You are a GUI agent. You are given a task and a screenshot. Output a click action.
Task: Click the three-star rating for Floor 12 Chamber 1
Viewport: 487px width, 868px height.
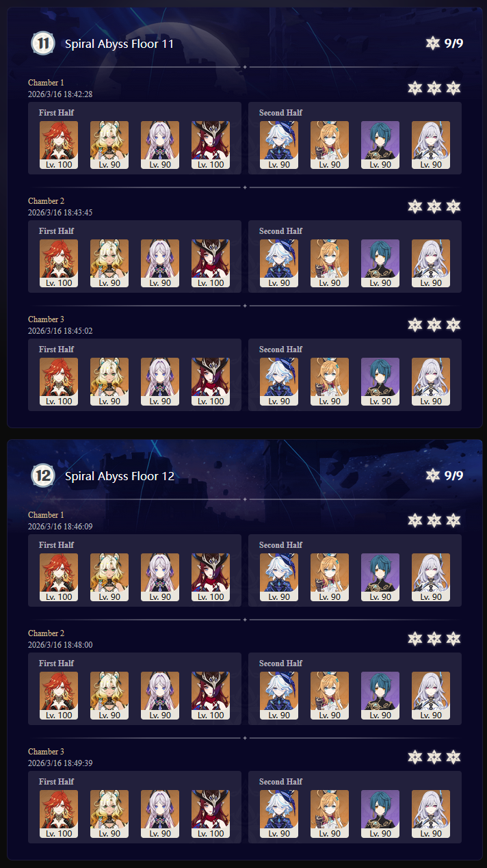[434, 521]
